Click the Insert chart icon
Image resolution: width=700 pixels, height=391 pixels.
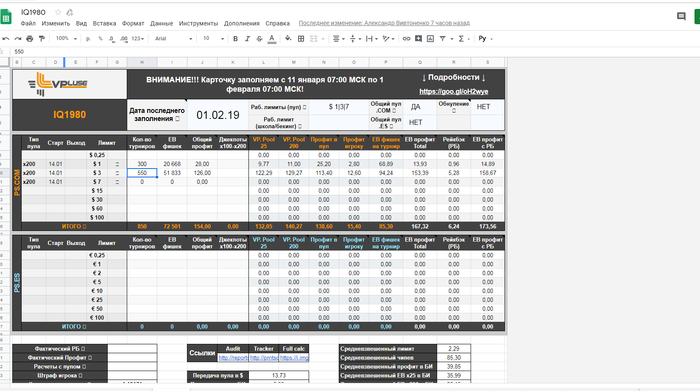pos(430,39)
